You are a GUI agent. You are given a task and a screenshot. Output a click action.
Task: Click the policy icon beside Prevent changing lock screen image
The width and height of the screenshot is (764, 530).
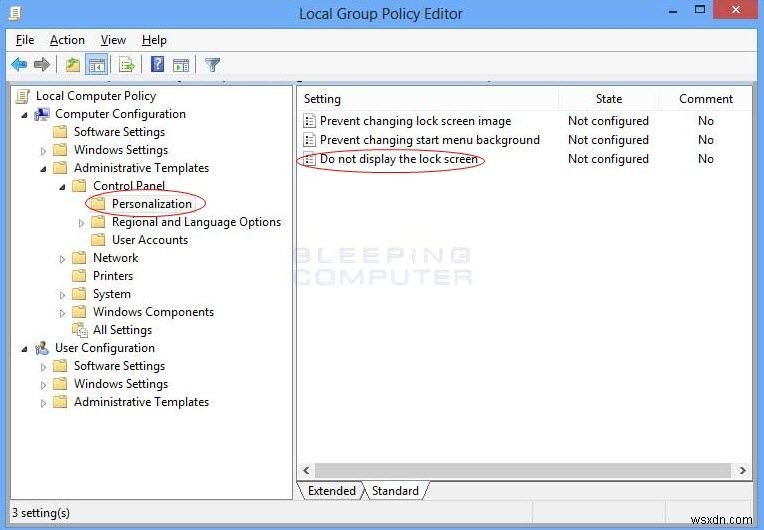coord(309,121)
